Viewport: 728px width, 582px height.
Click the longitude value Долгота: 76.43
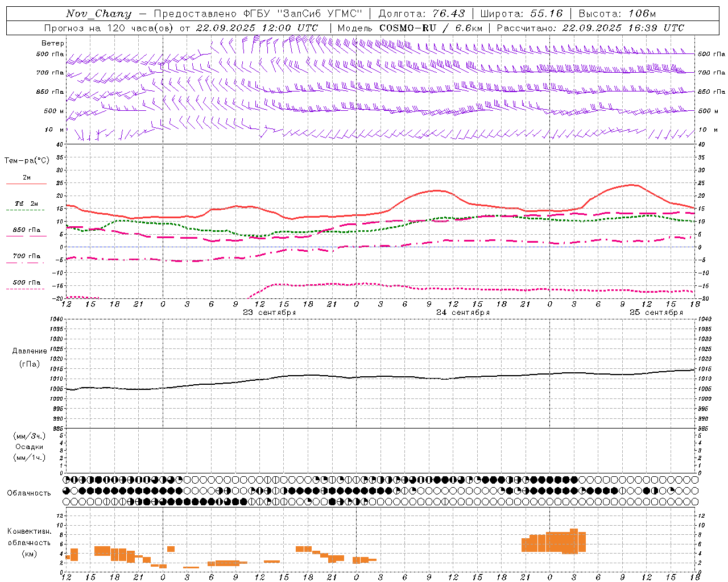(x=421, y=14)
